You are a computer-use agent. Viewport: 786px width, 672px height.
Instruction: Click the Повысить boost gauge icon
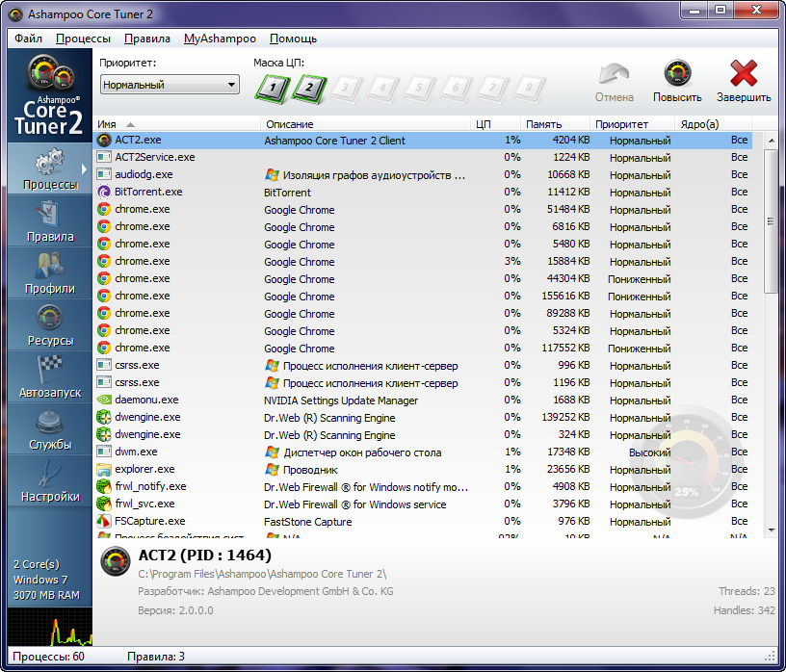(677, 73)
